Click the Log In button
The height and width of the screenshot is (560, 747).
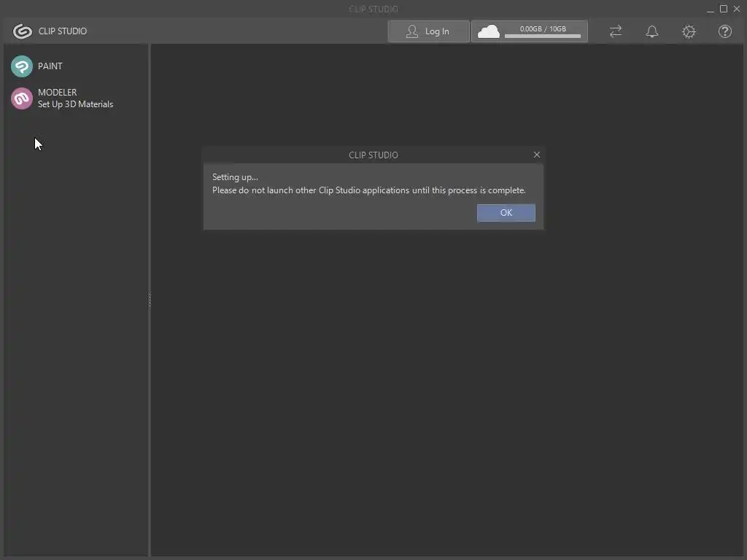tap(428, 31)
